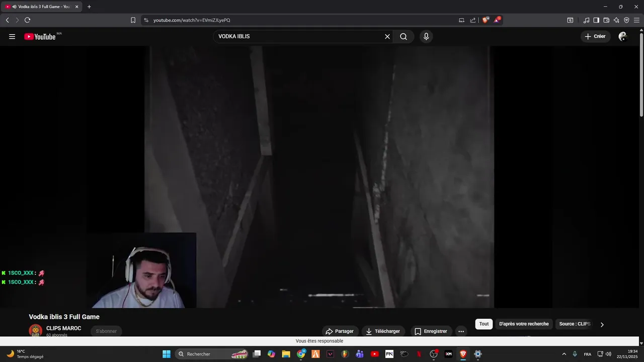Image resolution: width=644 pixels, height=362 pixels.
Task: Go back with the browser back arrow
Action: 7,20
